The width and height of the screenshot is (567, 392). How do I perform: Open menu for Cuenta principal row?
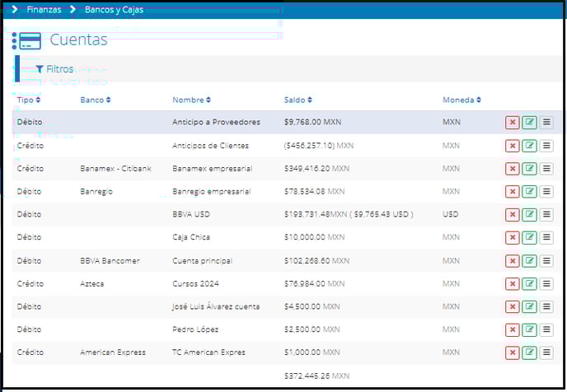(x=546, y=261)
